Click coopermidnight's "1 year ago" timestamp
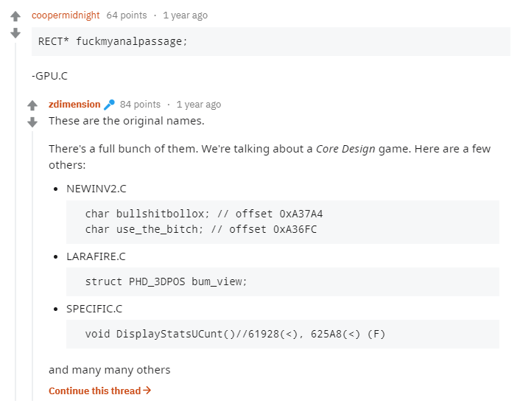520x420 pixels. (185, 15)
